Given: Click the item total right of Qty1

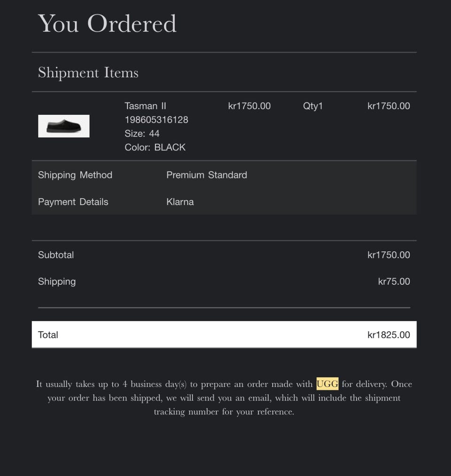Looking at the screenshot, I should coord(389,106).
